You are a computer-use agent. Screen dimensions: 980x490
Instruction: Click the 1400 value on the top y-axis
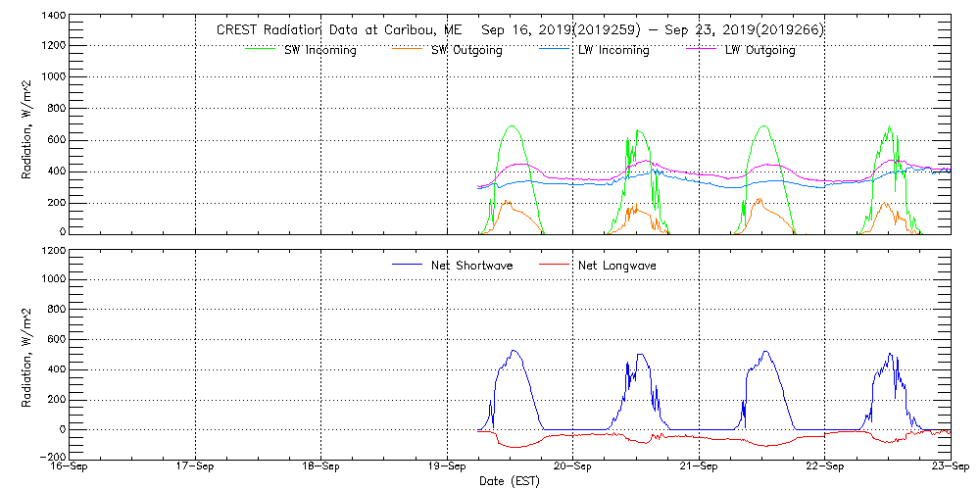click(x=54, y=17)
